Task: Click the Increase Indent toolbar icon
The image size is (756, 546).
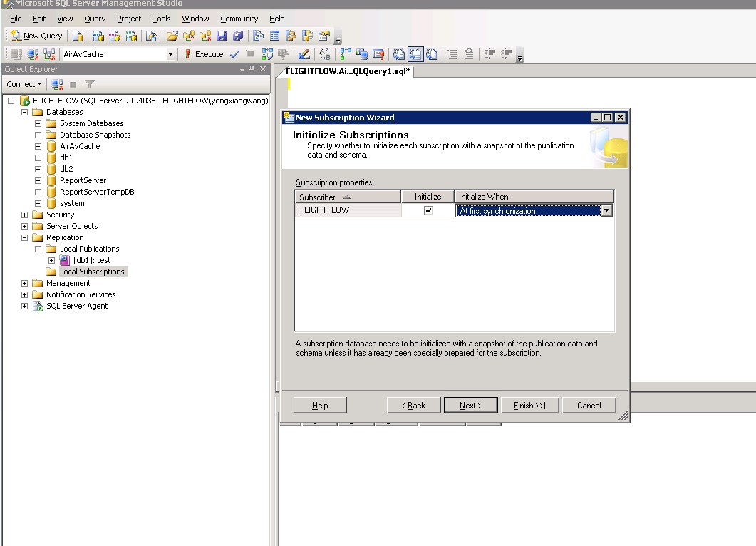Action: pyautogui.click(x=507, y=54)
